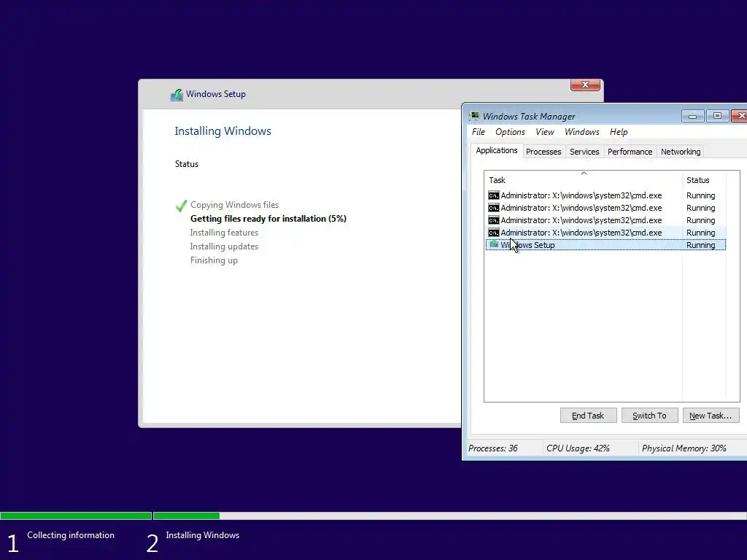Screen dimensions: 747x560
Task: Click the 'Copying Windows files' status line
Action: tap(234, 205)
